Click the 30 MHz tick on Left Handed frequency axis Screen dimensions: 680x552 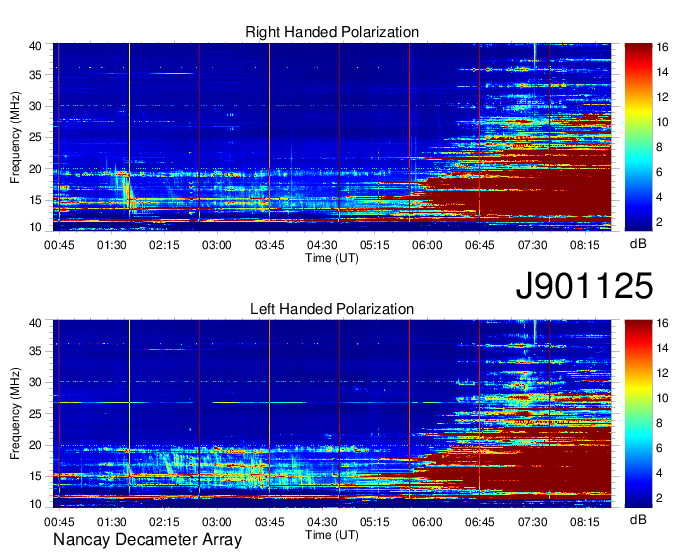click(35, 382)
